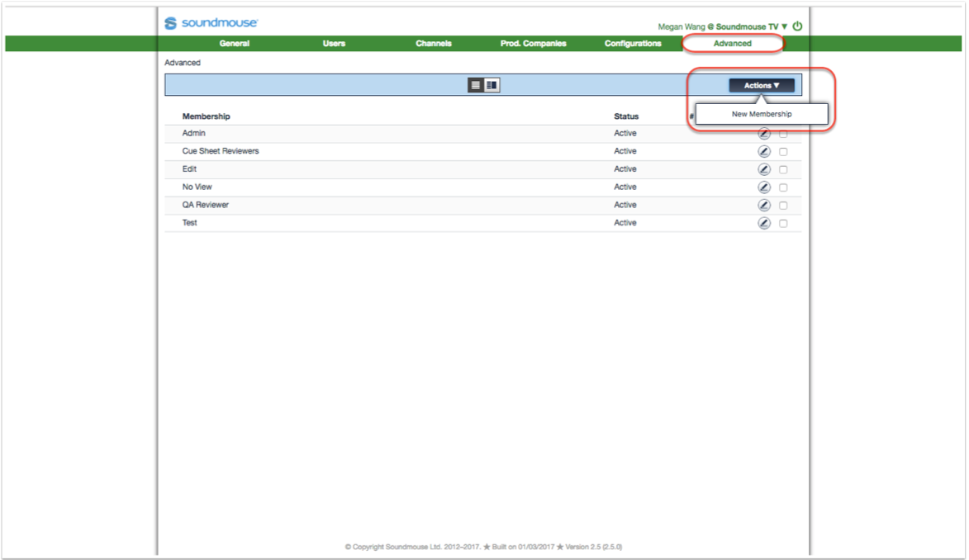Select the Test membership name
Screen dimensions: 969x560
(x=189, y=222)
